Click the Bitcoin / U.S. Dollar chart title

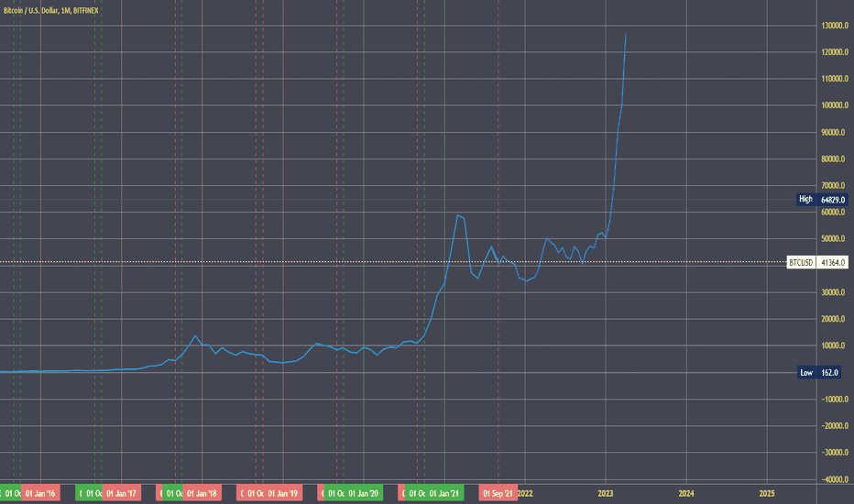pyautogui.click(x=50, y=10)
